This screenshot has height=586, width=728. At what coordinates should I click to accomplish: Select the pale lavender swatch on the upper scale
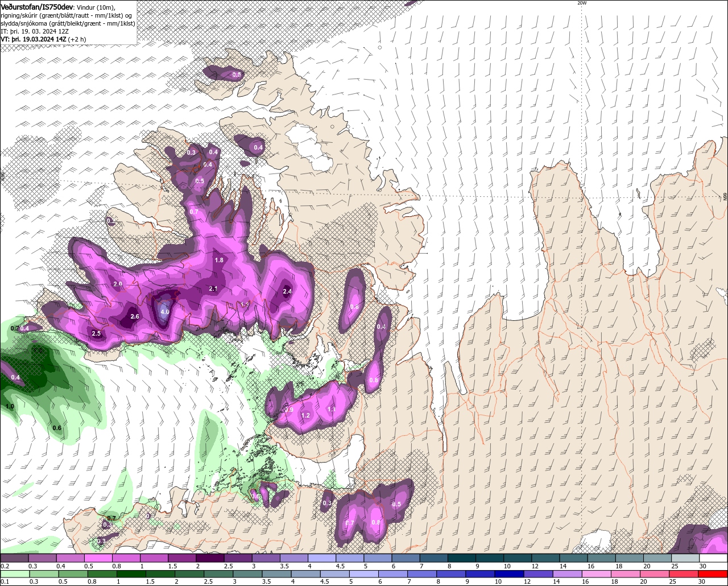click(x=322, y=558)
